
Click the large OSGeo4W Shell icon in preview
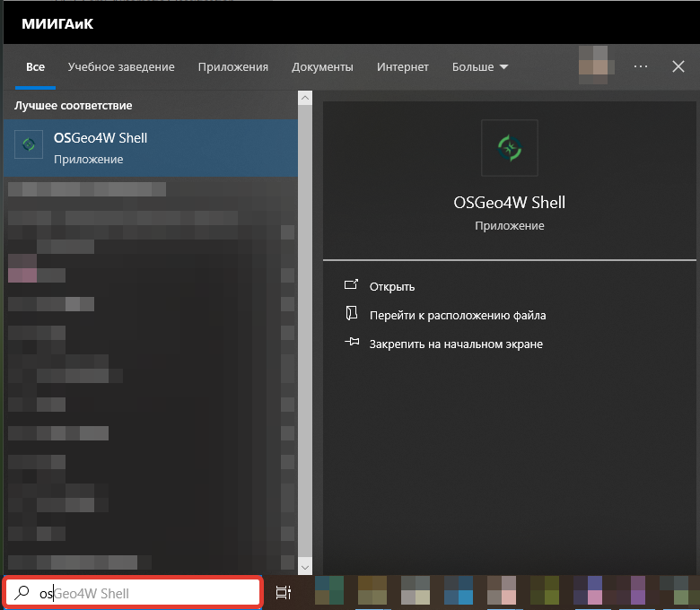510,148
